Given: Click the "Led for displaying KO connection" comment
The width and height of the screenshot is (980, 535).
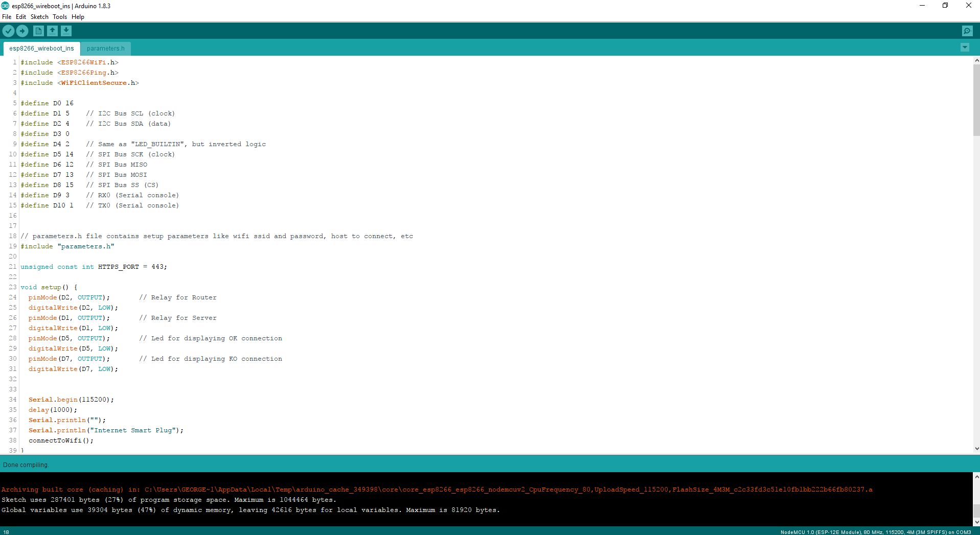Looking at the screenshot, I should click(211, 359).
